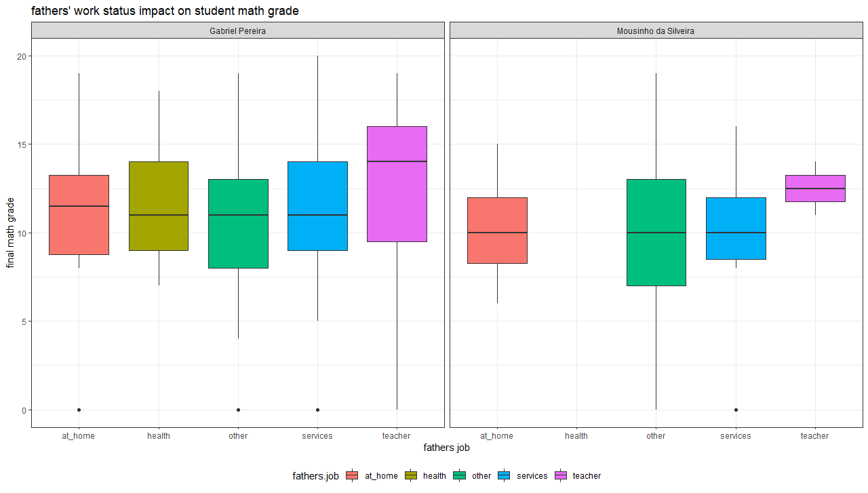Viewport: 868px width, 493px height.
Task: Click 'other' x-axis label under Mousinho panel
Action: (x=656, y=436)
